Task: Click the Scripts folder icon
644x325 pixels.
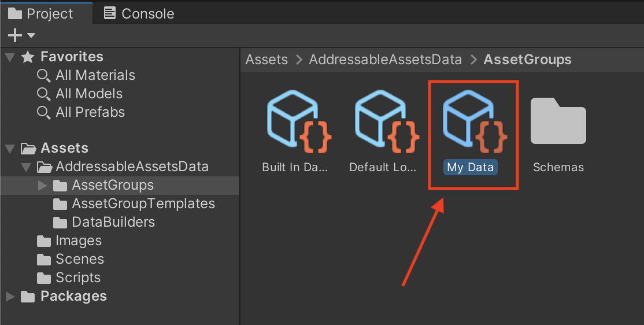Action: [44, 278]
